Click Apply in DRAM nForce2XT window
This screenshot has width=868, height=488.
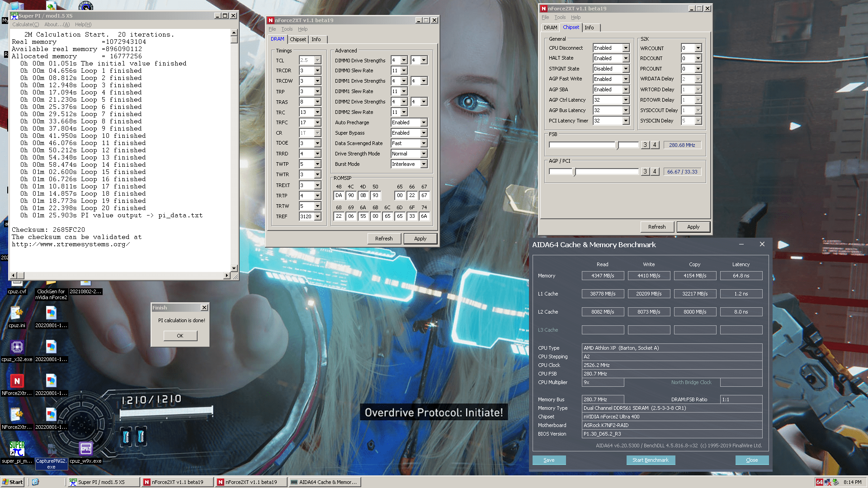pos(420,239)
